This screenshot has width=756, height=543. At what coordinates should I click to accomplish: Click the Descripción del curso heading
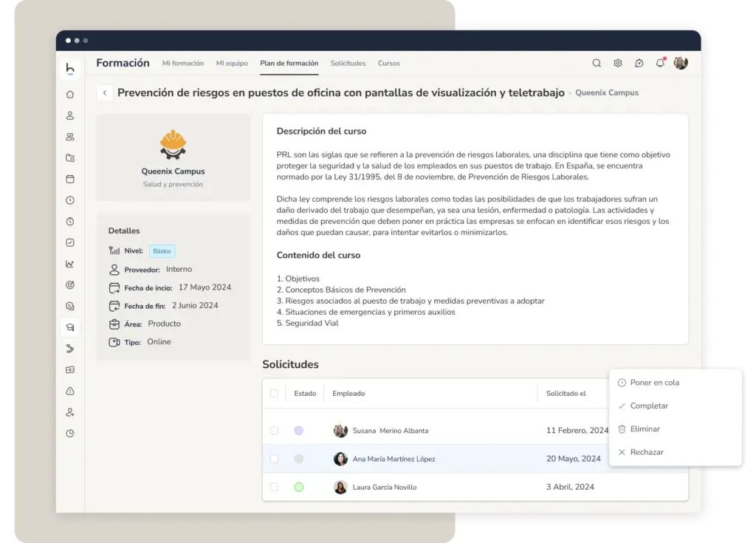(x=322, y=132)
